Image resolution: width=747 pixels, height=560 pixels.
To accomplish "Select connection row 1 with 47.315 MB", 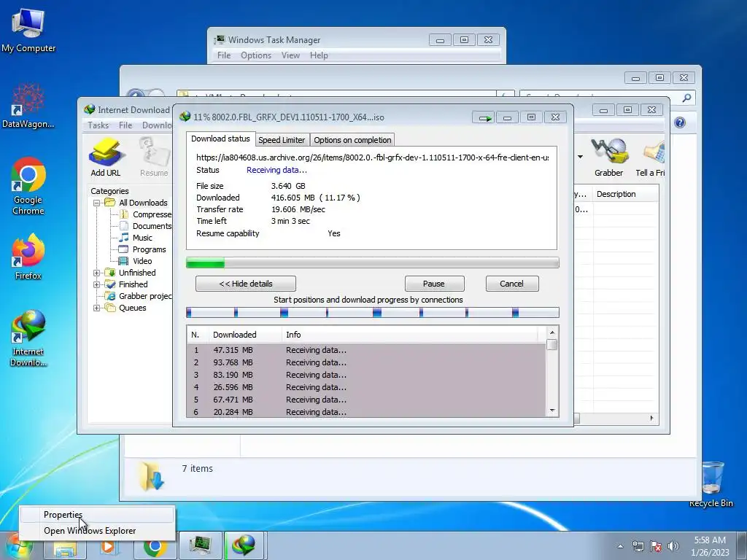I will pos(366,350).
